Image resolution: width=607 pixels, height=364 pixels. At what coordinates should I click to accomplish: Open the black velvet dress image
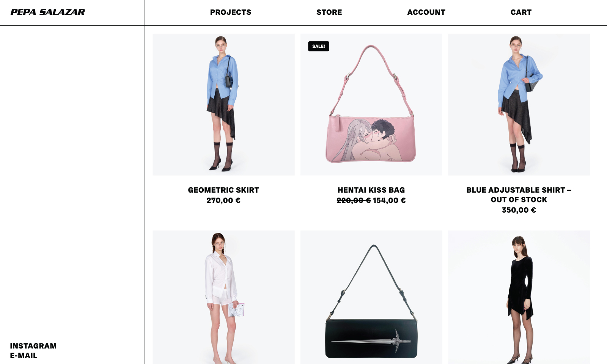[519, 297]
